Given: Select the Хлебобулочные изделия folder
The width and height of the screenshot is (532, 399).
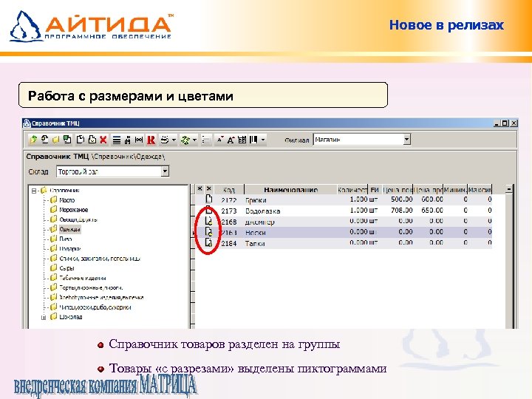Looking at the screenshot, I should [x=101, y=298].
